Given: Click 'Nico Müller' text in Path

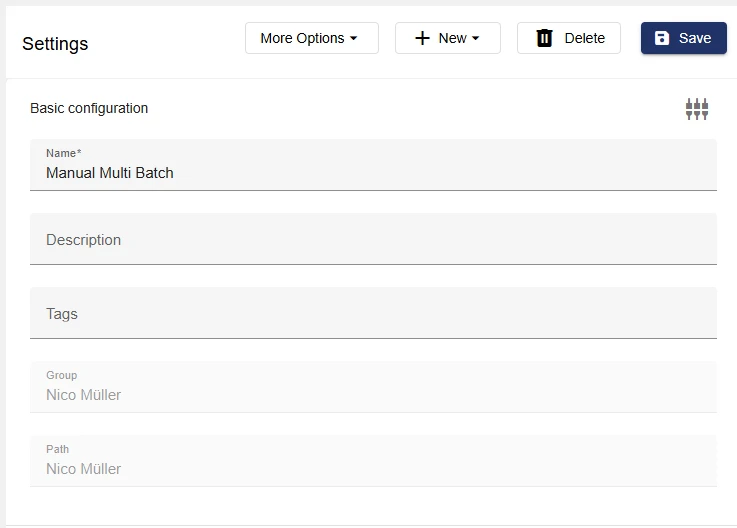Looking at the screenshot, I should tap(84, 469).
